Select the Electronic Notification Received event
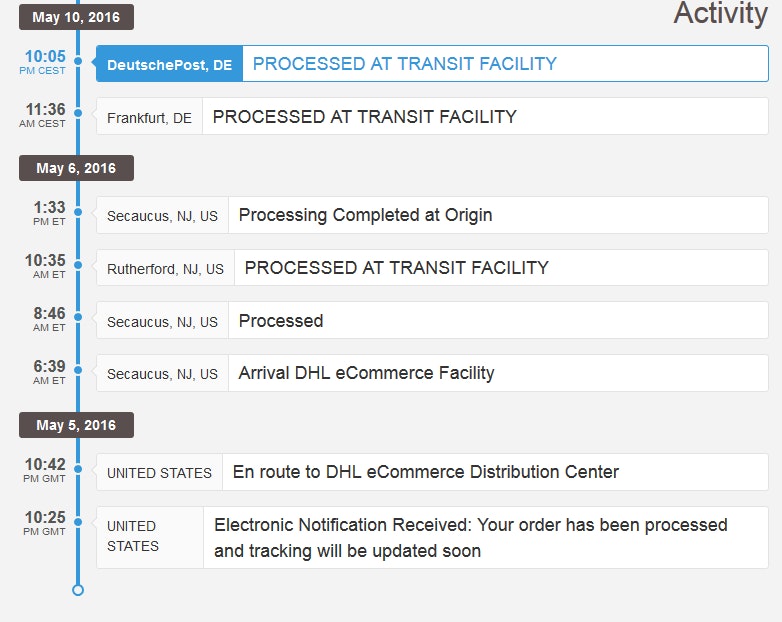Screen dimensions: 782x622 470,537
